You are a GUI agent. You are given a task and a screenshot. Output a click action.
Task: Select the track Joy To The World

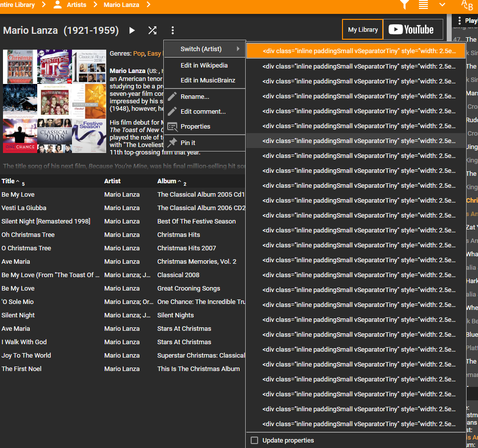(26, 356)
